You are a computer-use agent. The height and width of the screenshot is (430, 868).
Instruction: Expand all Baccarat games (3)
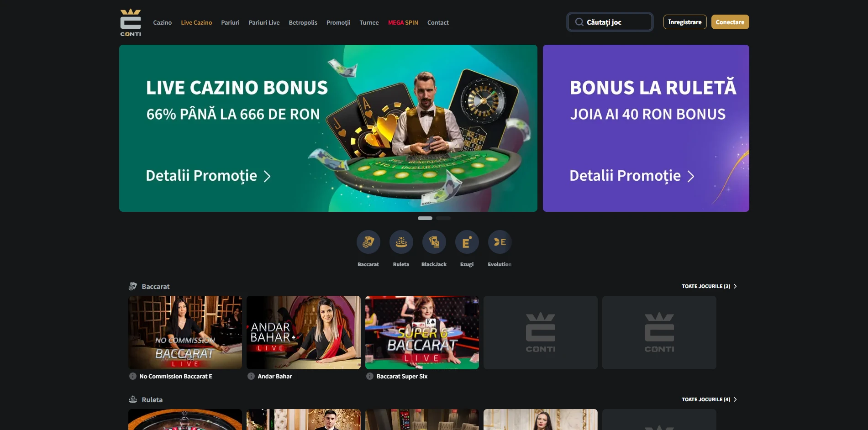click(709, 286)
